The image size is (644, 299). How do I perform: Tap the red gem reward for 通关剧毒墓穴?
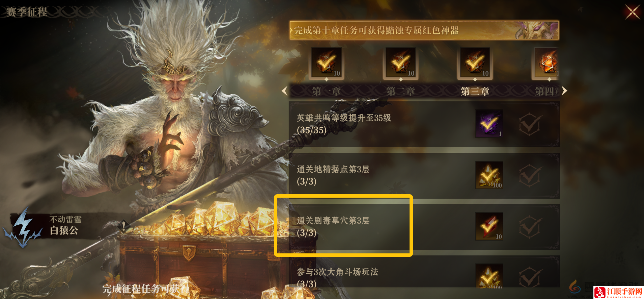click(489, 226)
